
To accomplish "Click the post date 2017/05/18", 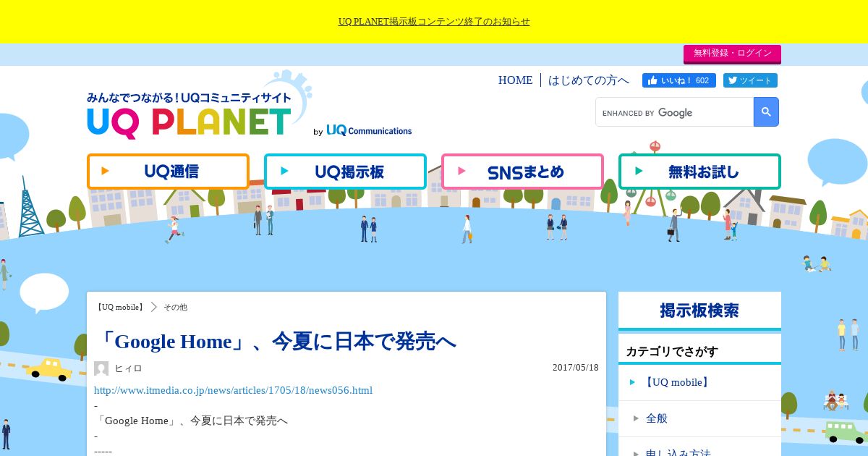I will coord(576,368).
